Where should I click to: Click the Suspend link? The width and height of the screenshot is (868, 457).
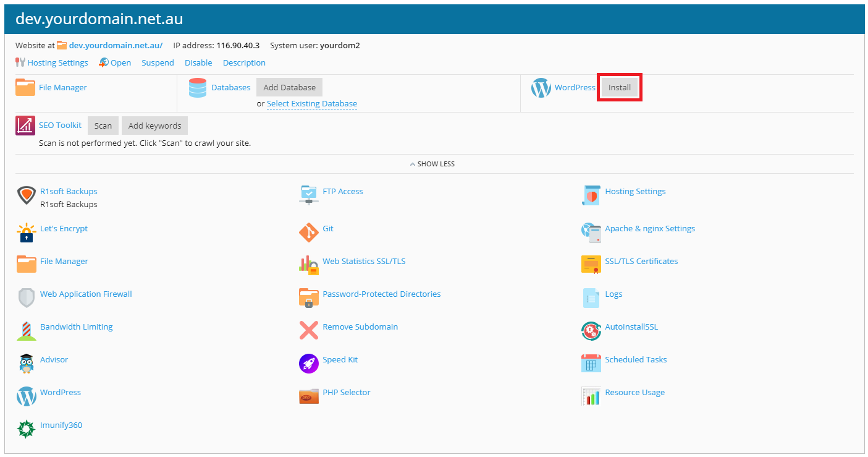click(x=158, y=62)
